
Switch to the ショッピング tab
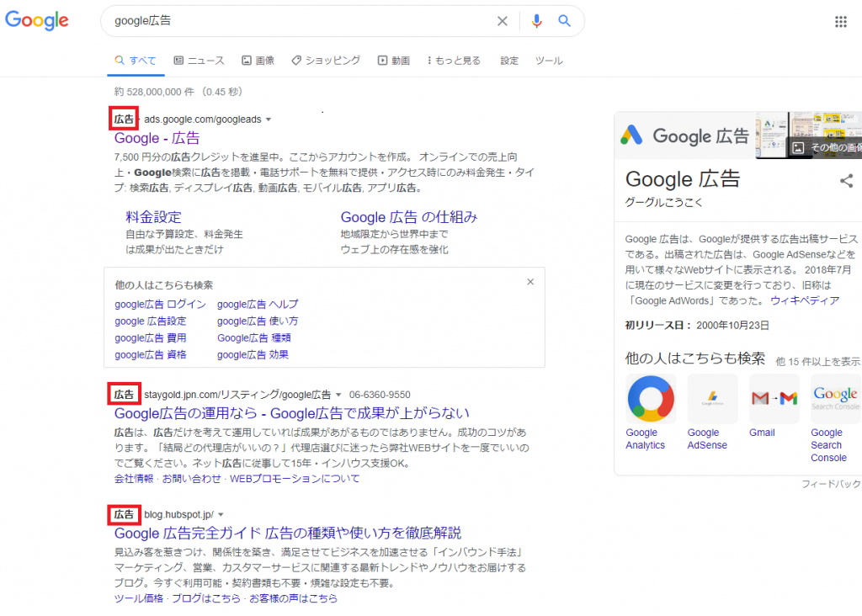(x=326, y=61)
